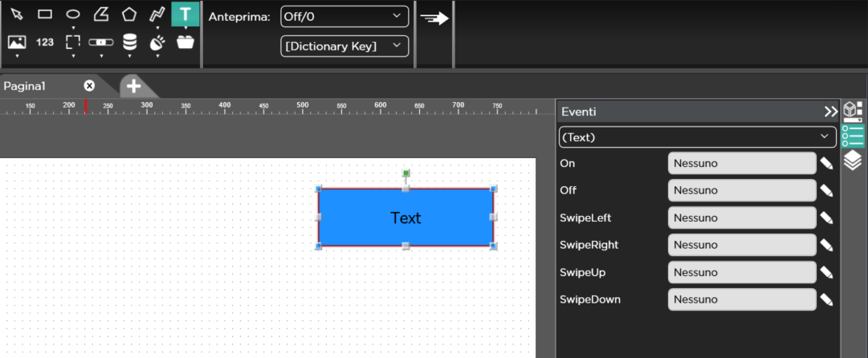Select the Rectangle shape tool

click(45, 14)
